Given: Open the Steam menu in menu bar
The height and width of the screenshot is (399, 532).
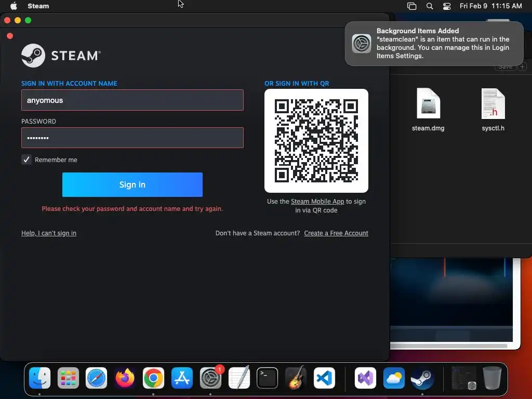Looking at the screenshot, I should (38, 6).
